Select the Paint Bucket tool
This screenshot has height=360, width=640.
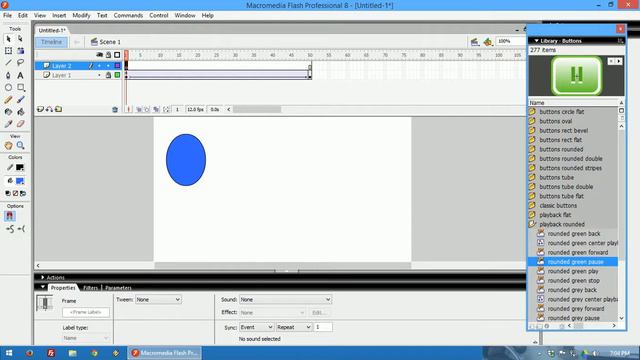coord(20,112)
